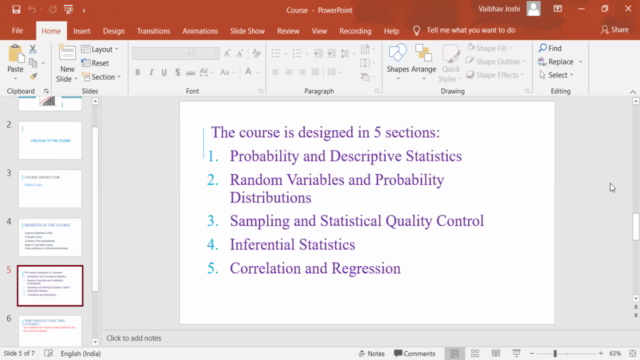Click the Redo icon in title bar
The width and height of the screenshot is (640, 360).
[53, 9]
